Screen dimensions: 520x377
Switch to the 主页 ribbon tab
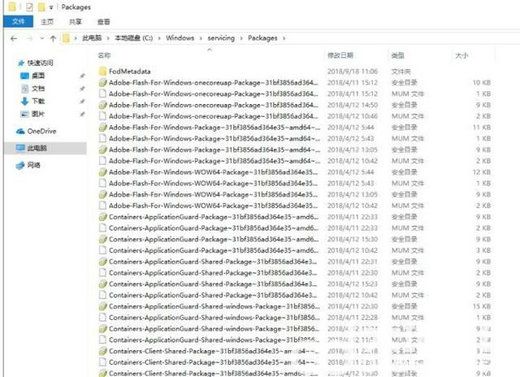pyautogui.click(x=47, y=22)
